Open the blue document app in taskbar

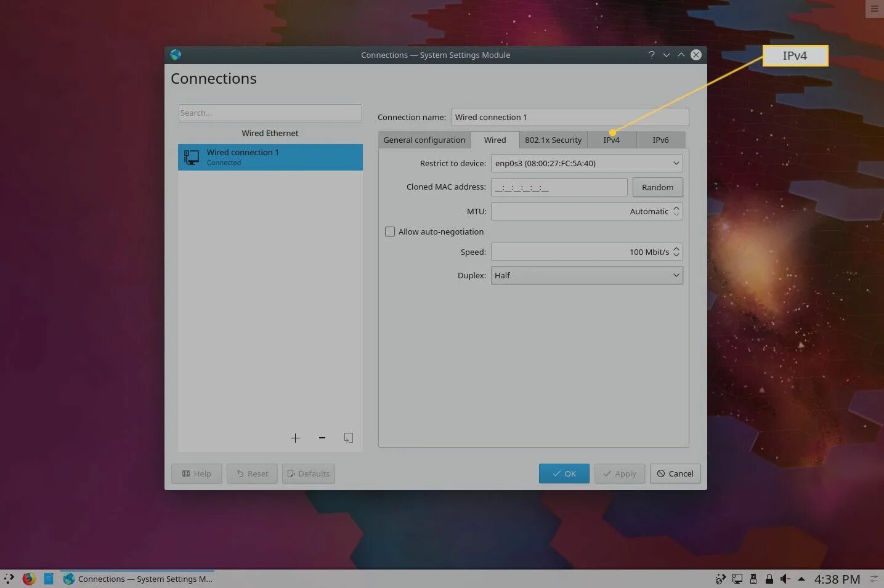49,579
